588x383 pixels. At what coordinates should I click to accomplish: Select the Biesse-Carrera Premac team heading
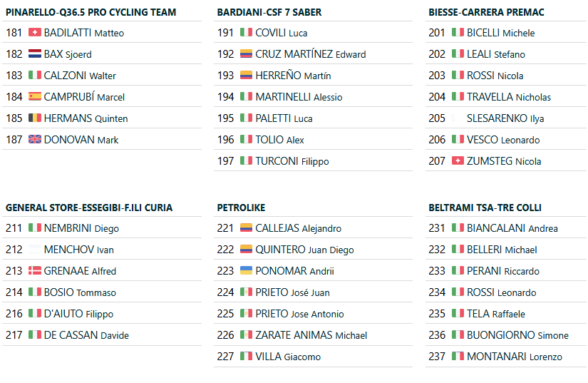[x=486, y=12]
